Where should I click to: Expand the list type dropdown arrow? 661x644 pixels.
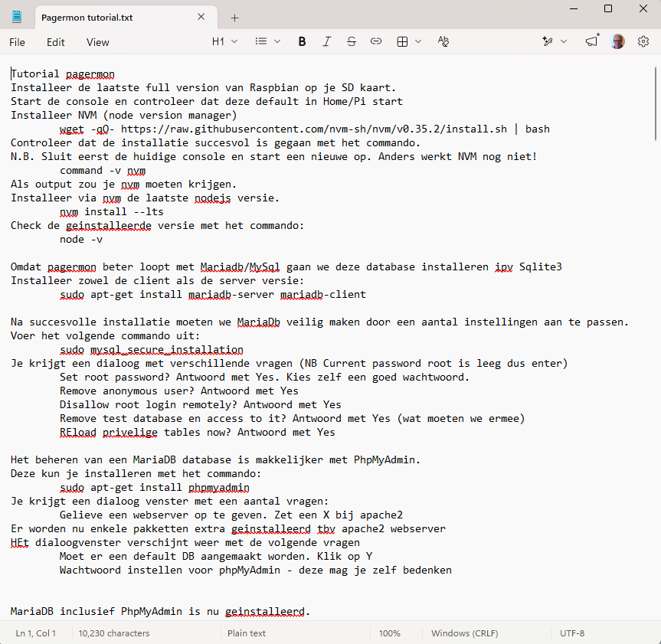pyautogui.click(x=277, y=41)
